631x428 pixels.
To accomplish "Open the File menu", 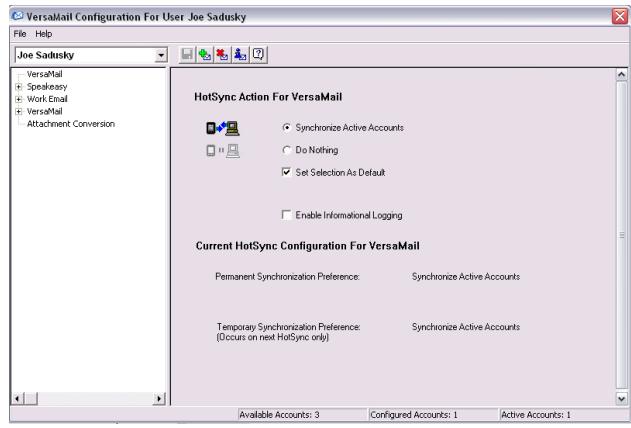I will coord(20,34).
